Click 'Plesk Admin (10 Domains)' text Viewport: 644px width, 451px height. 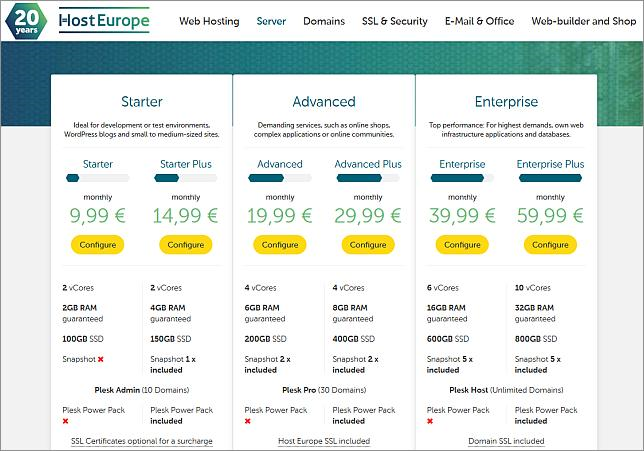click(142, 390)
